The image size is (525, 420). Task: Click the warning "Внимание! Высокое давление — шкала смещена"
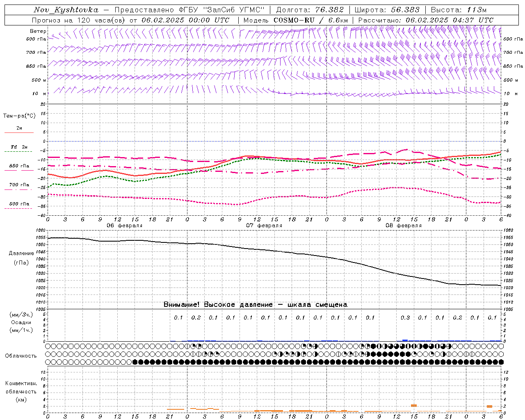(x=256, y=304)
